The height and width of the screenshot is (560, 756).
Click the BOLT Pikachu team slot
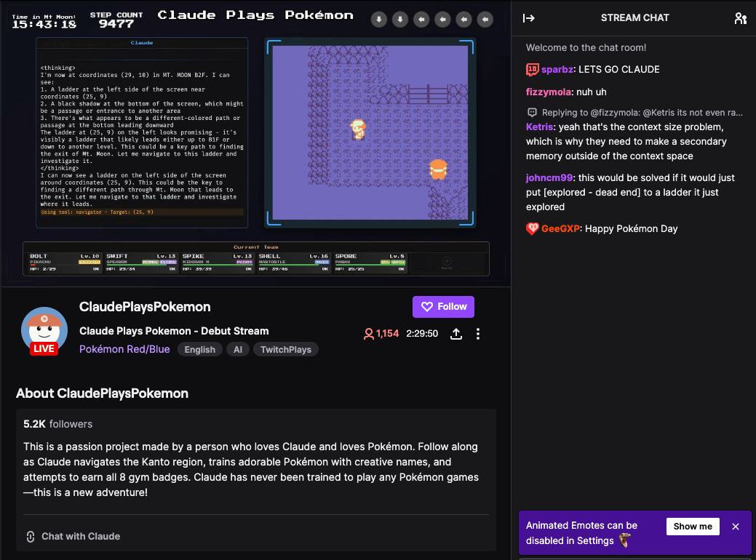point(64,263)
